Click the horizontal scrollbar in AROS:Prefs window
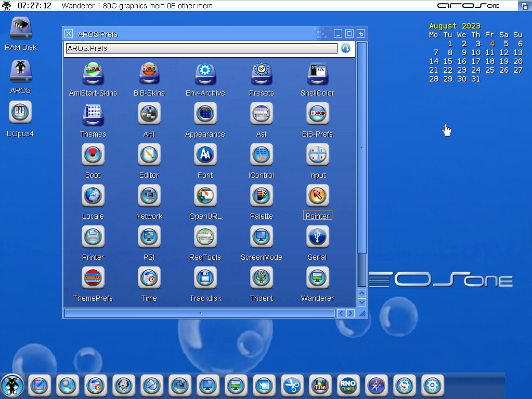 200,313
